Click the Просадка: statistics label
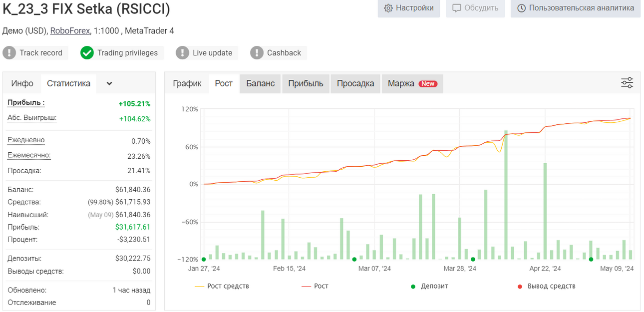 [x=24, y=171]
